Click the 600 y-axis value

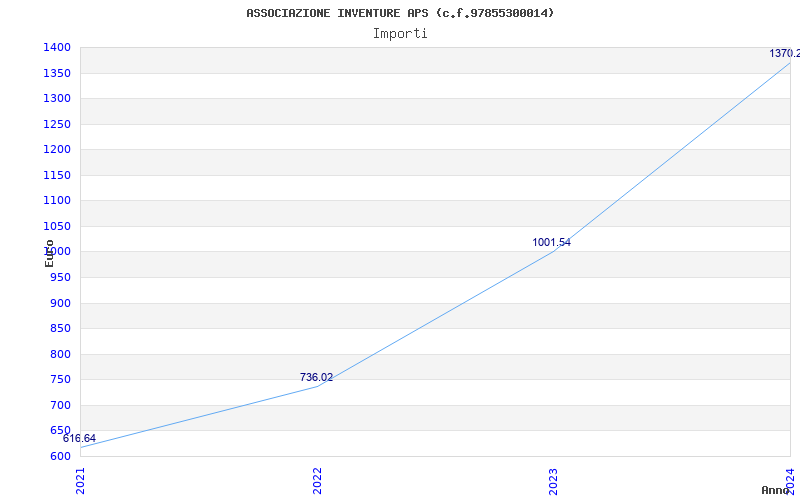(60, 456)
